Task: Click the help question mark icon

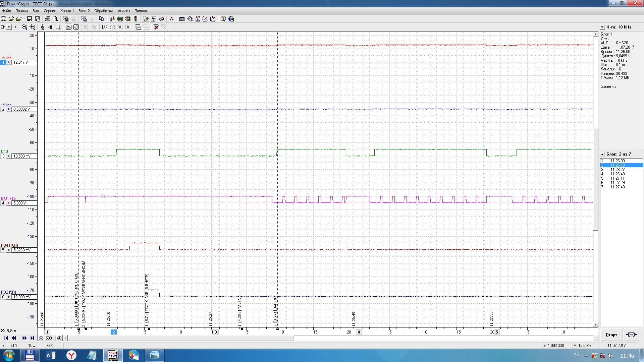Action: tap(223, 19)
